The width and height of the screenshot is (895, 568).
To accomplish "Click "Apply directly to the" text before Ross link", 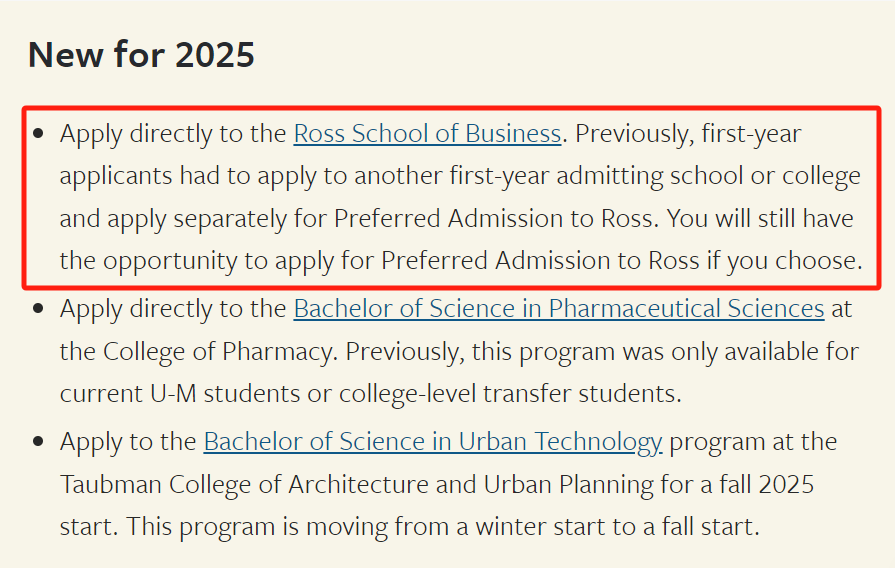I will (x=173, y=133).
